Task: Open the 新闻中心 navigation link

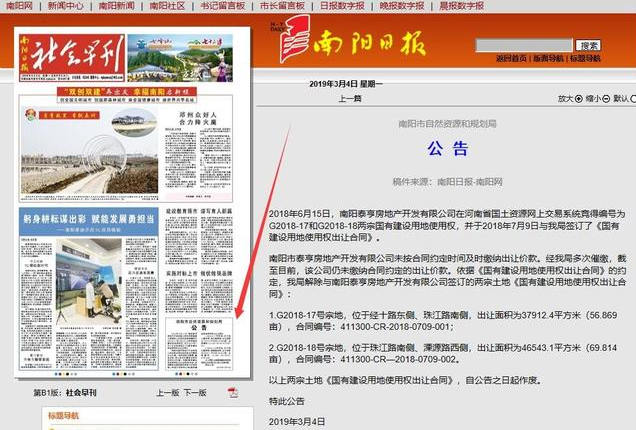Action: click(66, 6)
